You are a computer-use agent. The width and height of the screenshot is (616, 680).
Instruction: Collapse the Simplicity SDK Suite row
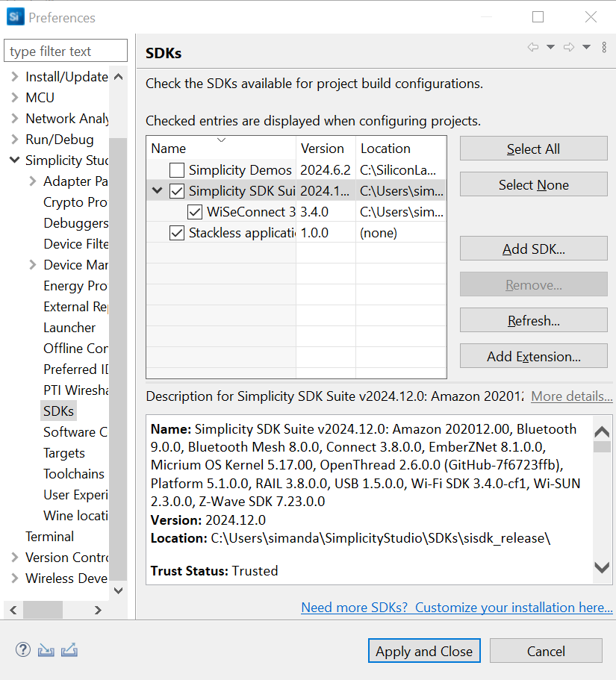point(157,191)
